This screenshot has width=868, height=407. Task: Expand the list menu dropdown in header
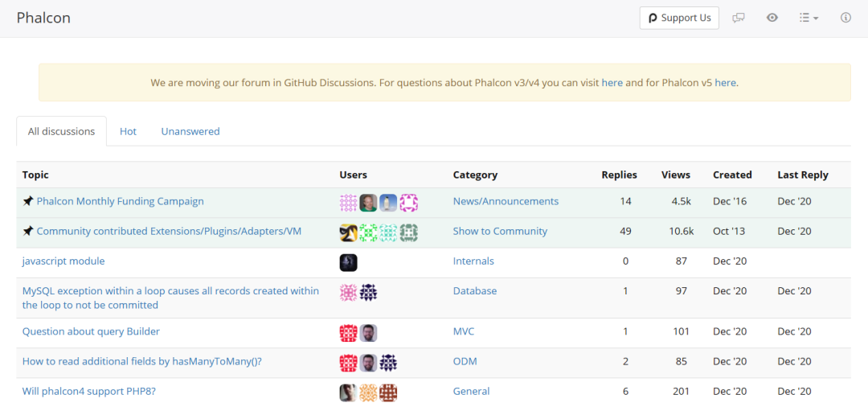point(809,18)
